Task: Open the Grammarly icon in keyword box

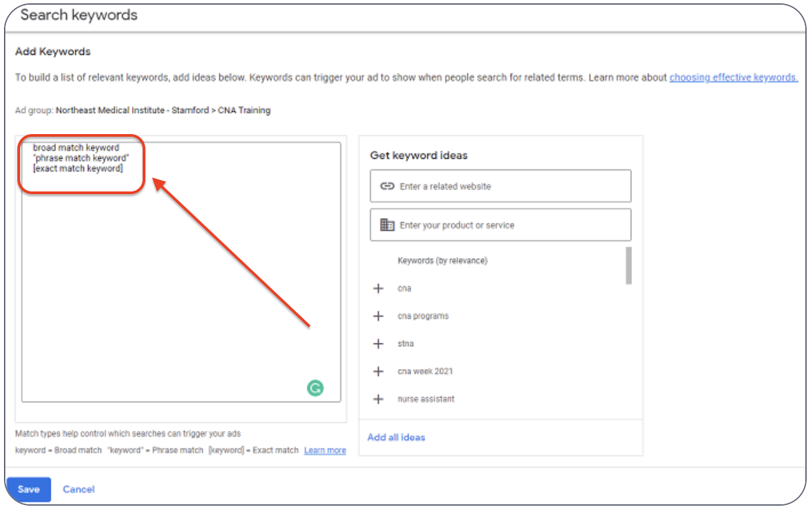Action: tap(315, 388)
